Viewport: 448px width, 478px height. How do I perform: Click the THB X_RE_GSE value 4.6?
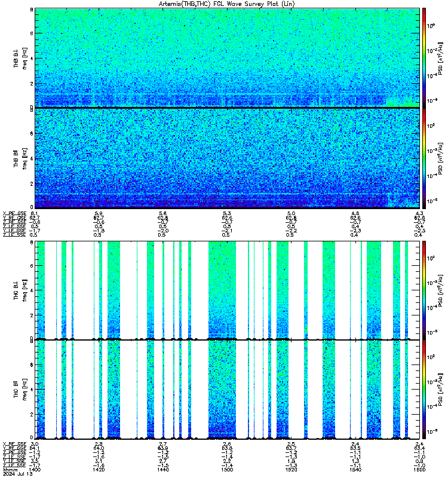pyautogui.click(x=355, y=213)
